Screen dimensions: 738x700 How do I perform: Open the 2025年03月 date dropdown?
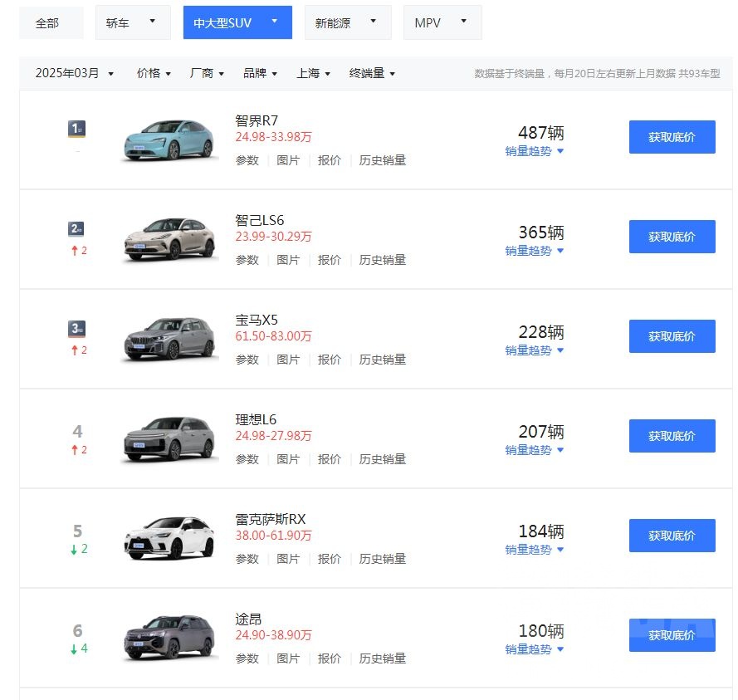coord(74,73)
